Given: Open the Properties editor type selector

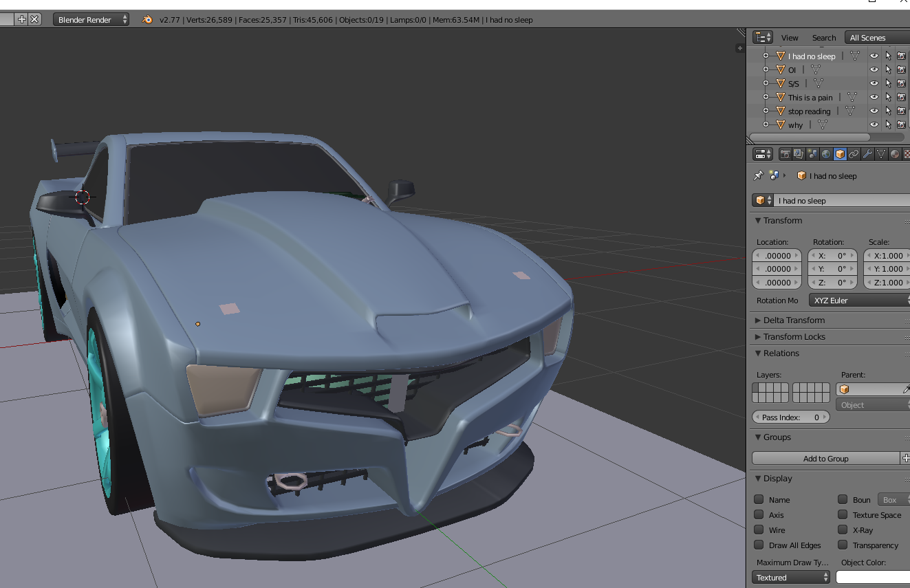Looking at the screenshot, I should coord(763,154).
